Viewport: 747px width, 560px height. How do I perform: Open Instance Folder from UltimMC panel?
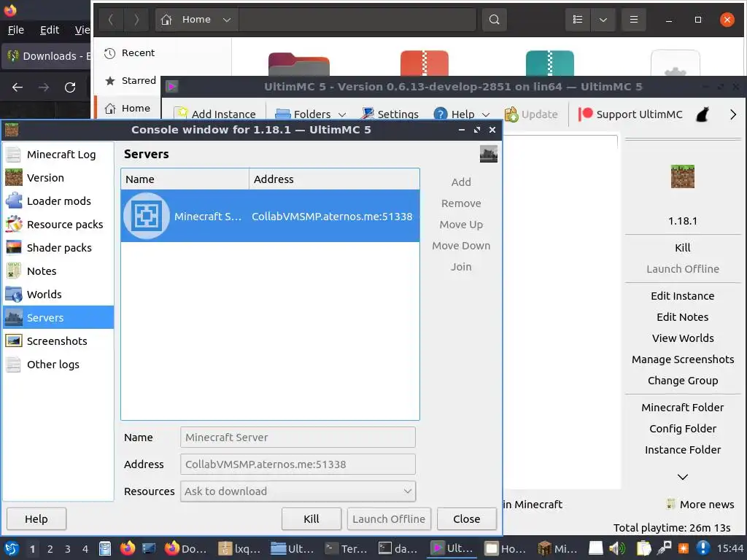click(x=682, y=450)
